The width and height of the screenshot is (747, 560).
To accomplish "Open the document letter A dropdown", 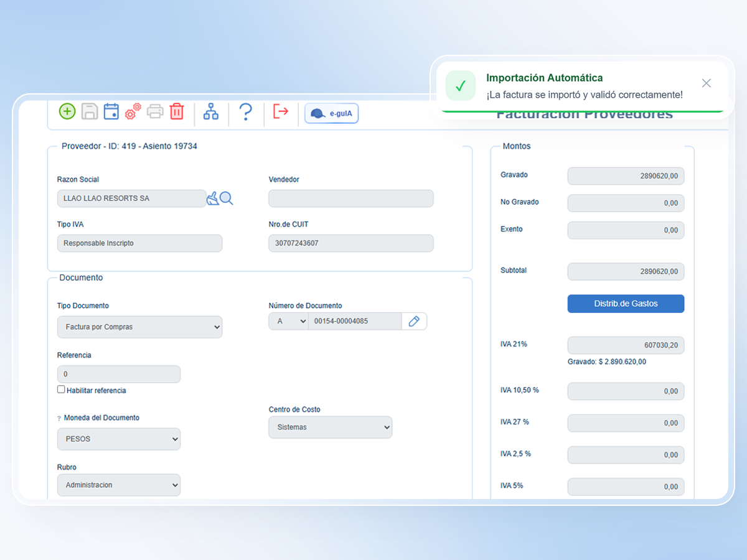I will tap(288, 321).
